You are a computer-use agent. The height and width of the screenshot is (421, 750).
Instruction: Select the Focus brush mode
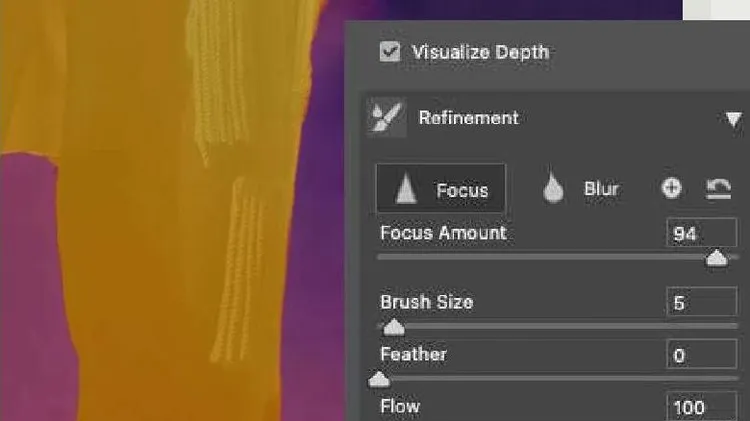pyautogui.click(x=441, y=188)
